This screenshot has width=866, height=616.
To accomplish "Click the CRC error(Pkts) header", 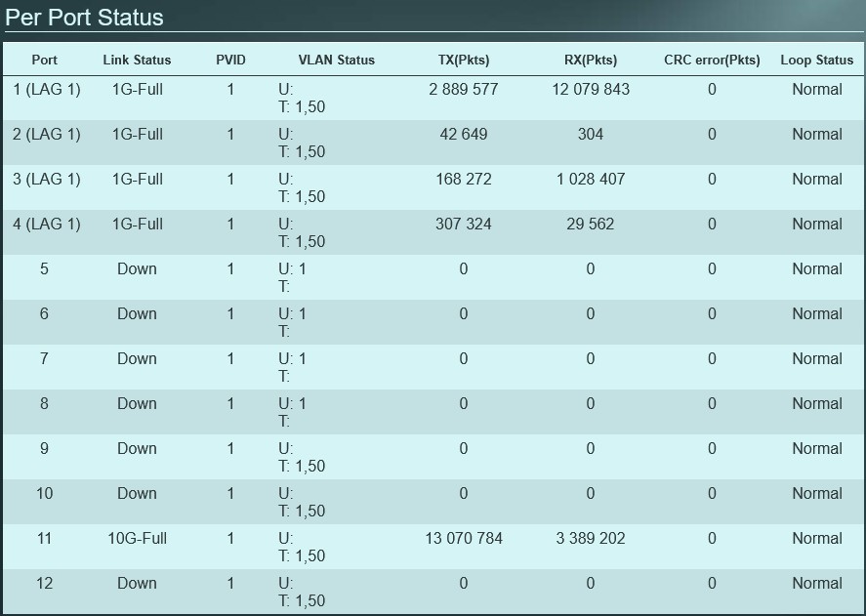I will [x=712, y=60].
